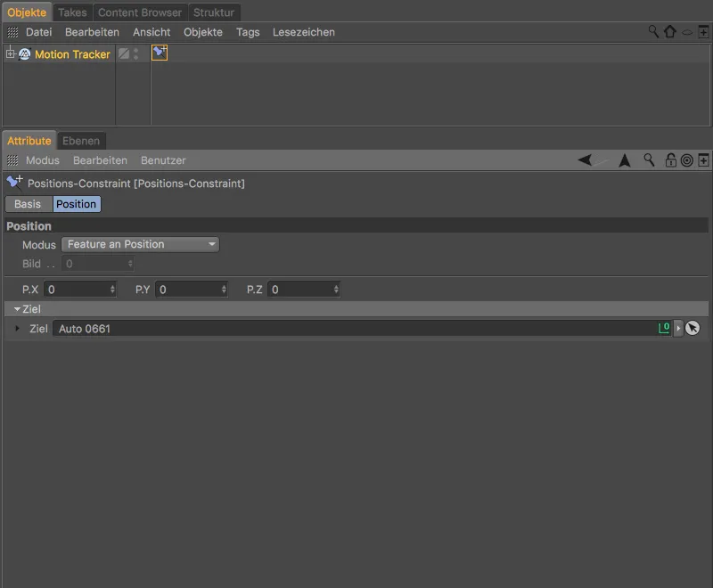Click the Position section header
This screenshot has height=588, width=713.
point(356,225)
